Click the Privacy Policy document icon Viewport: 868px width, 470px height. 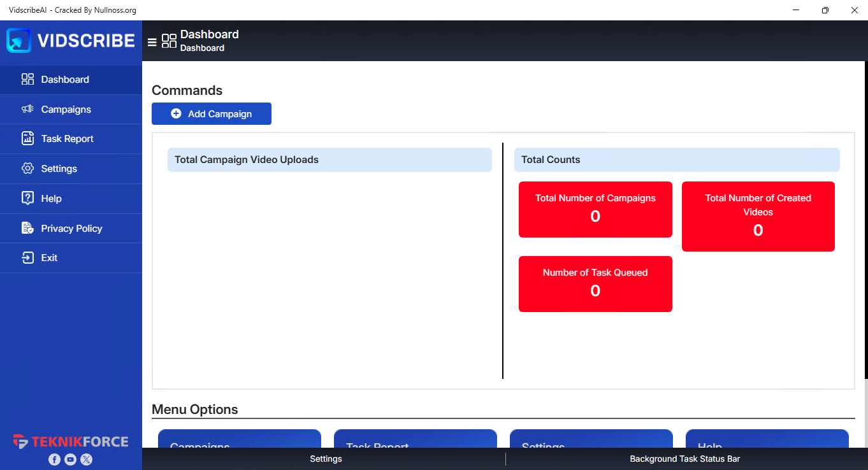pyautogui.click(x=27, y=228)
